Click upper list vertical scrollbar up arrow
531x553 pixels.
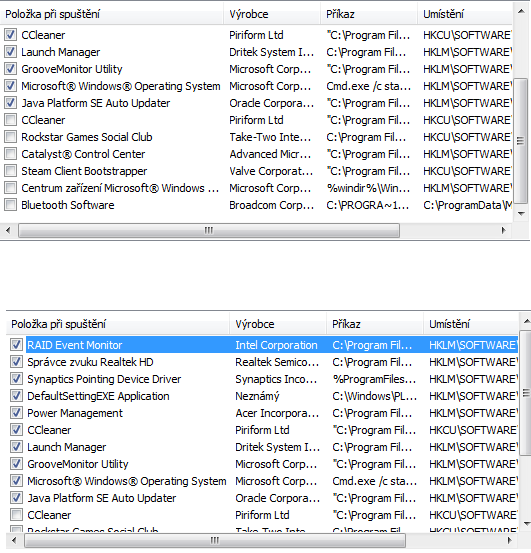[x=521, y=11]
